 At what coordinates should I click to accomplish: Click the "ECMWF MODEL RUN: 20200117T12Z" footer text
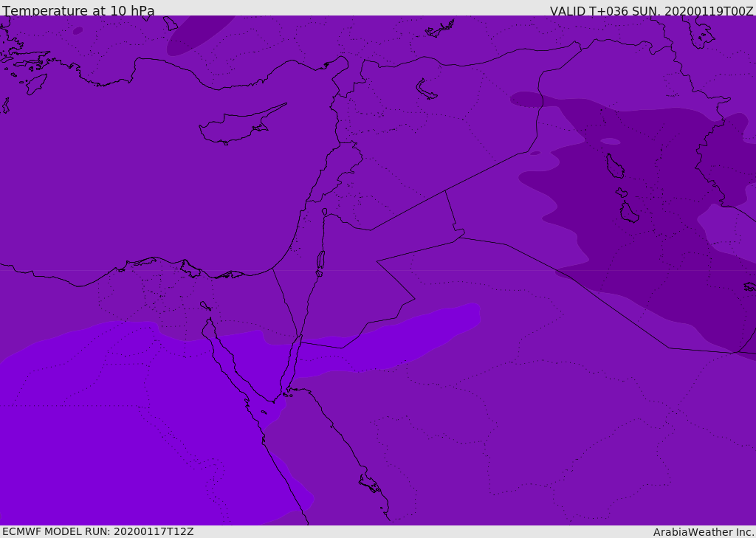point(98,531)
